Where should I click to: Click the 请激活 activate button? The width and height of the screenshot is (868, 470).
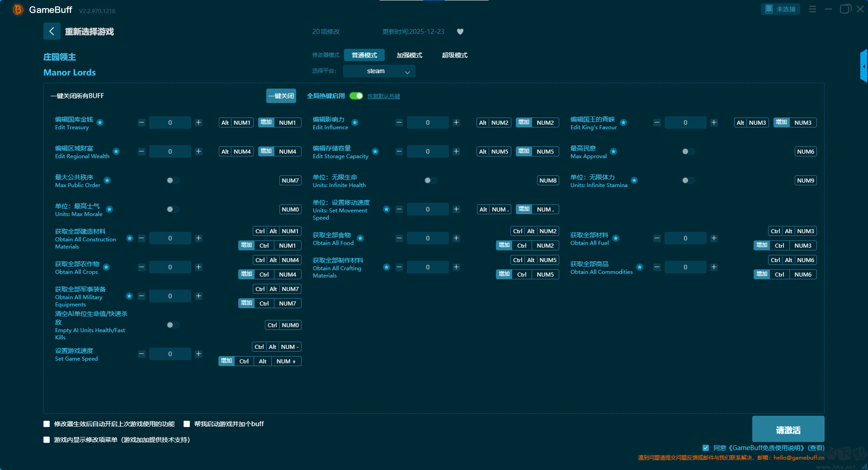[788, 429]
